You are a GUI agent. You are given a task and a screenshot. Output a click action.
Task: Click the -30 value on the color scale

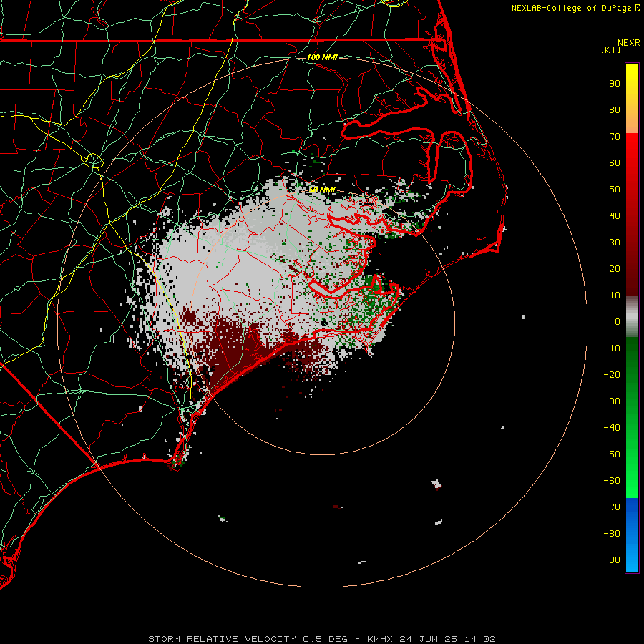[612, 401]
